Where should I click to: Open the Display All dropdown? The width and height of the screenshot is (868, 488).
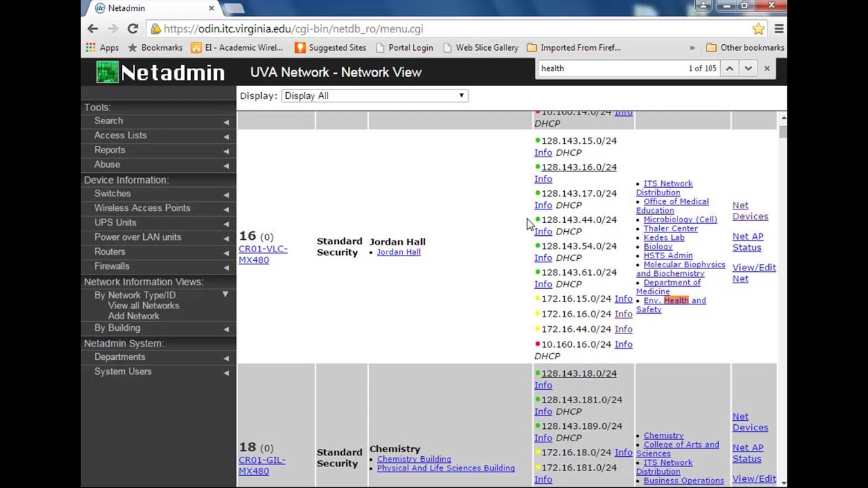(x=374, y=96)
